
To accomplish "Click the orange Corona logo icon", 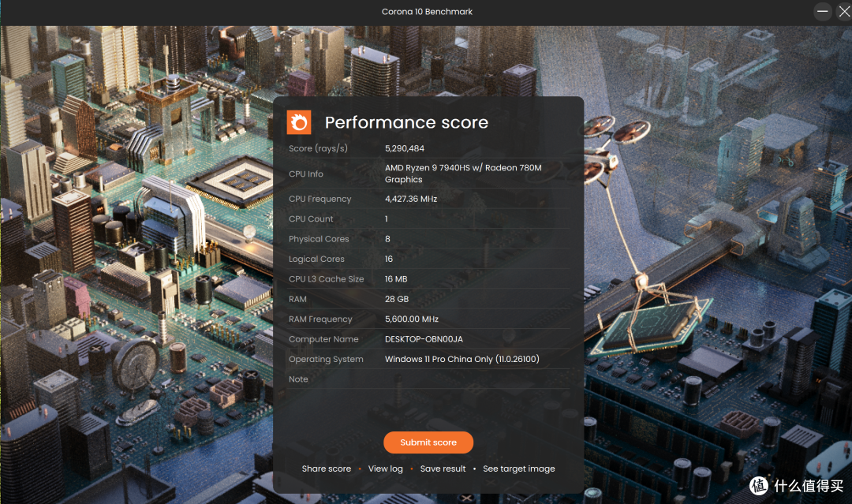I will point(299,122).
